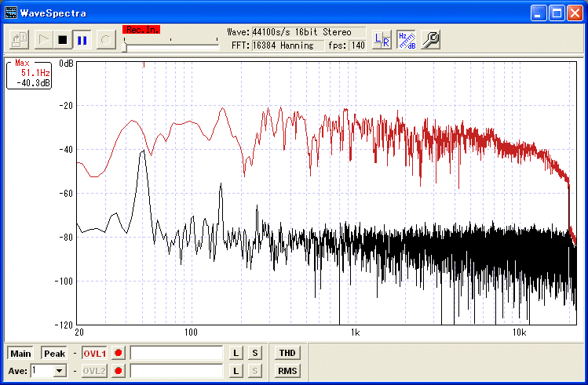The width and height of the screenshot is (588, 385).
Task: Click the playback position slider thumb
Action: pos(125,46)
